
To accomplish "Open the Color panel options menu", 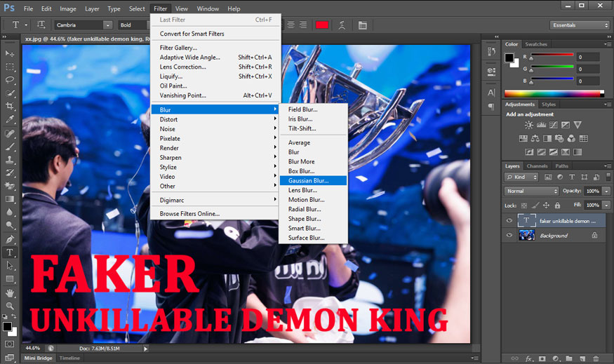I will pos(608,44).
